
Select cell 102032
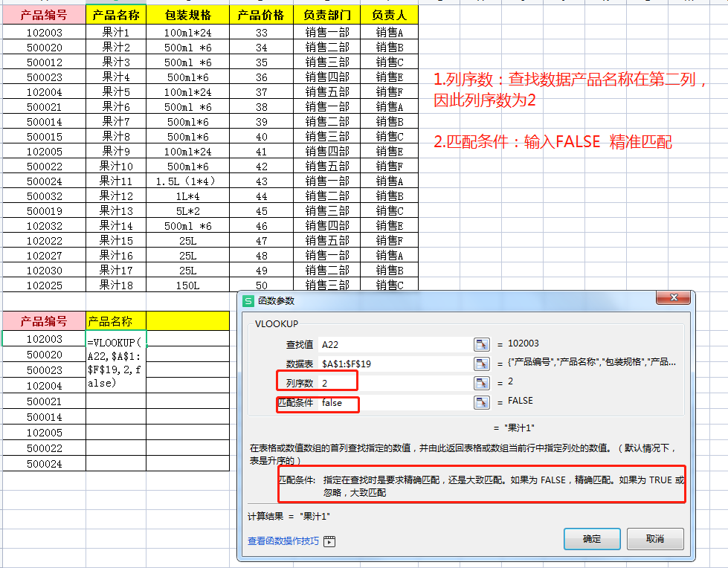(x=44, y=225)
